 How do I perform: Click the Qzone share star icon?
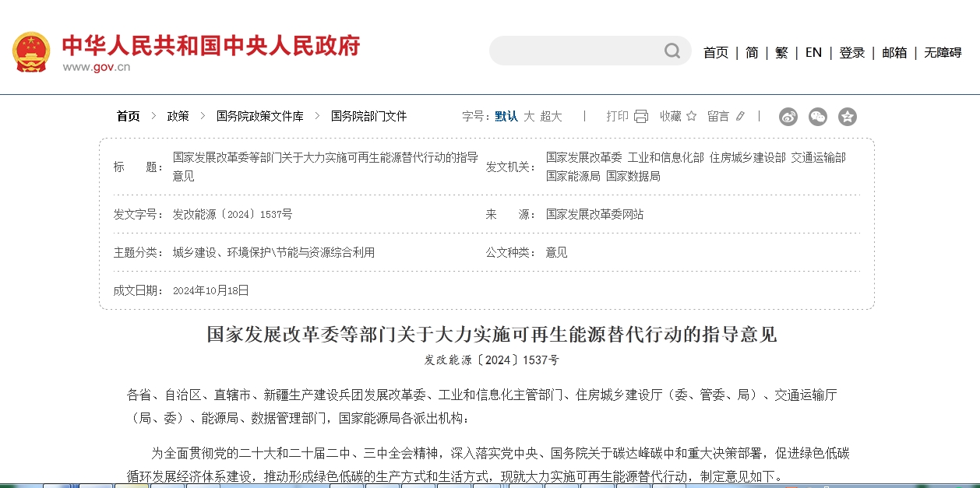click(847, 116)
